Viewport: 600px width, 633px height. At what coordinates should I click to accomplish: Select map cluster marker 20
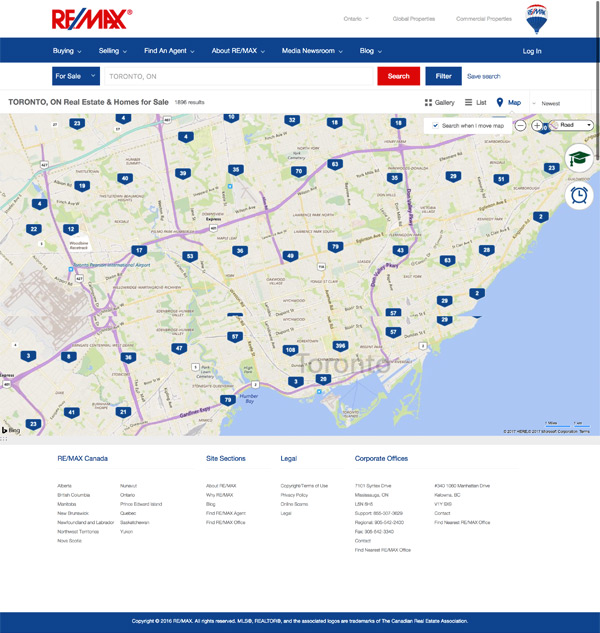323,379
